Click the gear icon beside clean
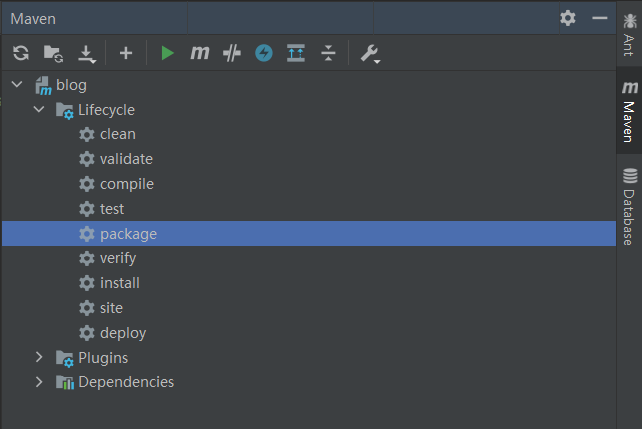Viewport: 642px width, 429px height. [87, 134]
